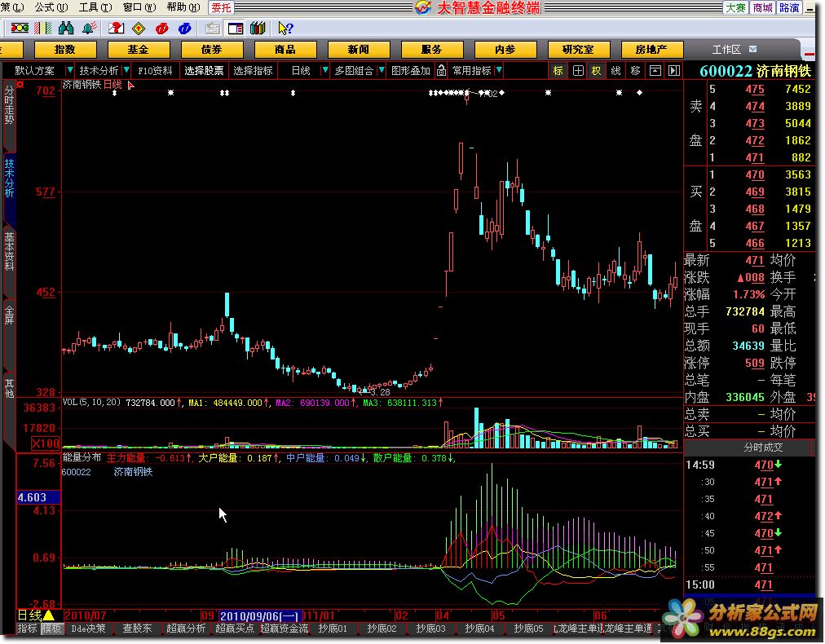825x644 pixels.
Task: Select the 查股东 bottom tab
Action: (137, 629)
